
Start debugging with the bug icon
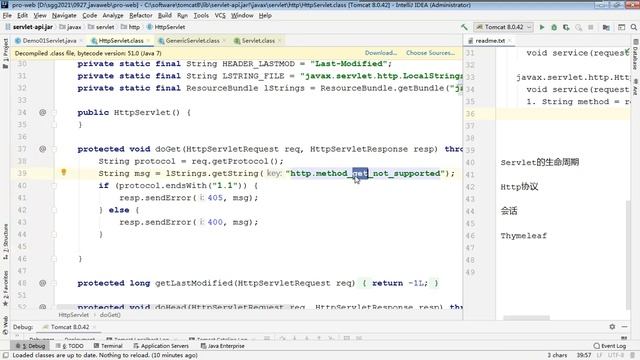point(554,27)
